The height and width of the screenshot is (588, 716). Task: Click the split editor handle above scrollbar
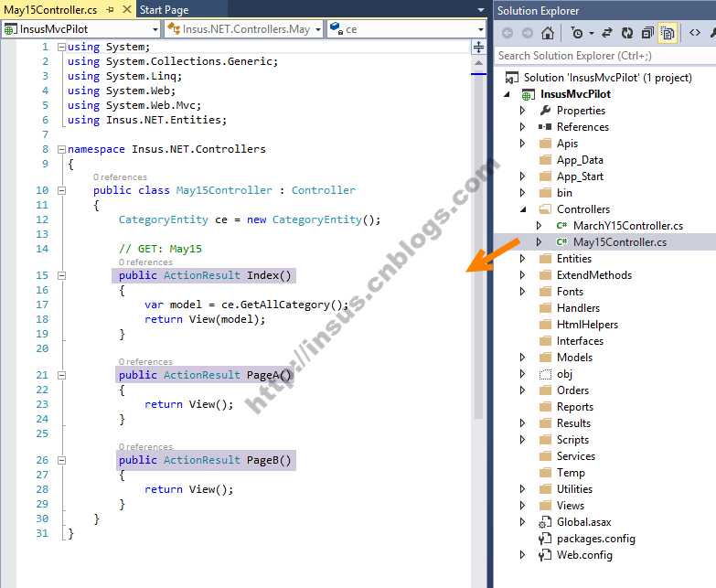478,47
